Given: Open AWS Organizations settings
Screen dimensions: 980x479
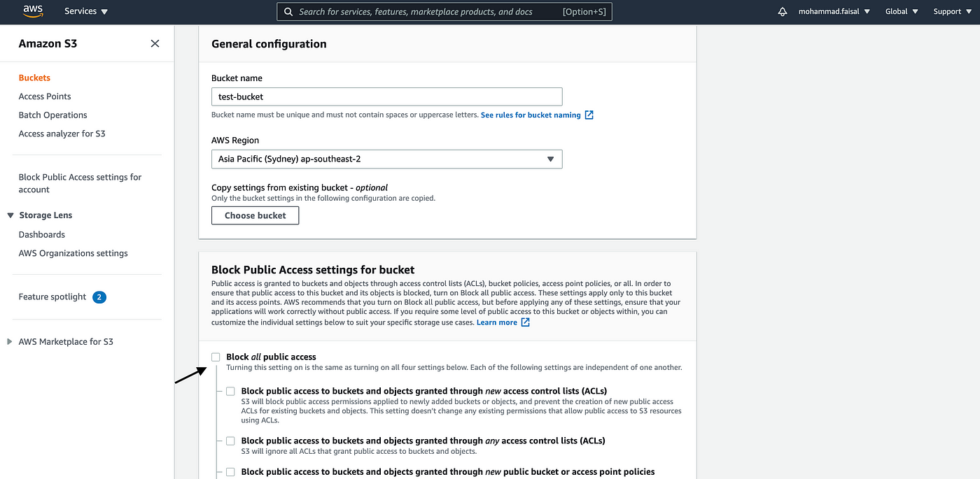Looking at the screenshot, I should [x=73, y=253].
